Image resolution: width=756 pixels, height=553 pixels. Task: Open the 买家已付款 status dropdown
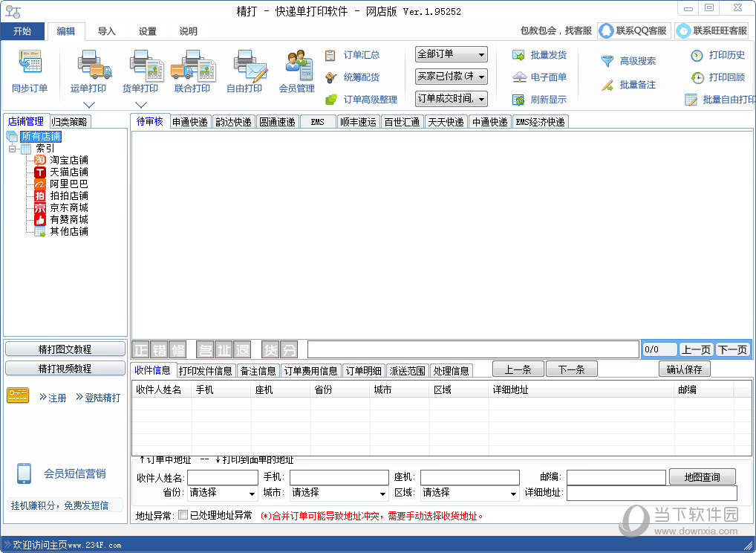click(x=451, y=77)
